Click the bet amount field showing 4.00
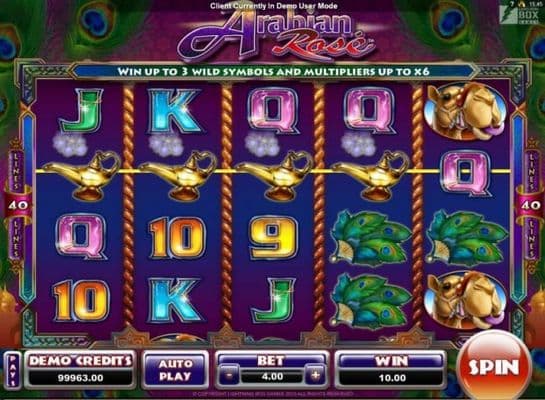Image resolution: width=545 pixels, height=400 pixels. click(x=272, y=376)
